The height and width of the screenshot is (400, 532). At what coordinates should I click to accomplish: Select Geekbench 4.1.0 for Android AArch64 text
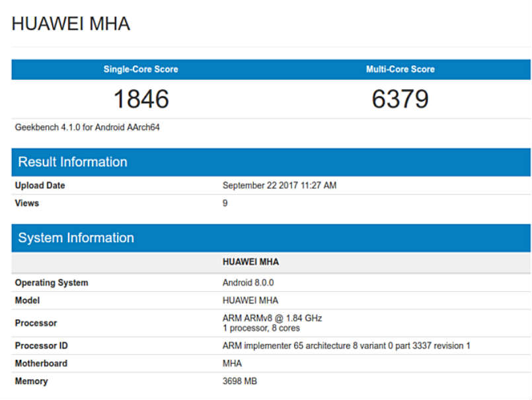pyautogui.click(x=87, y=127)
